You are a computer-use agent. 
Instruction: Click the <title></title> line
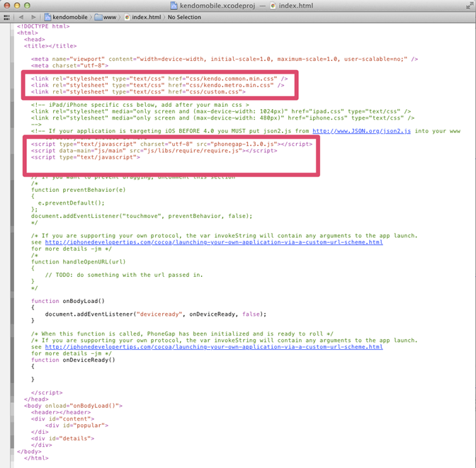(x=50, y=46)
